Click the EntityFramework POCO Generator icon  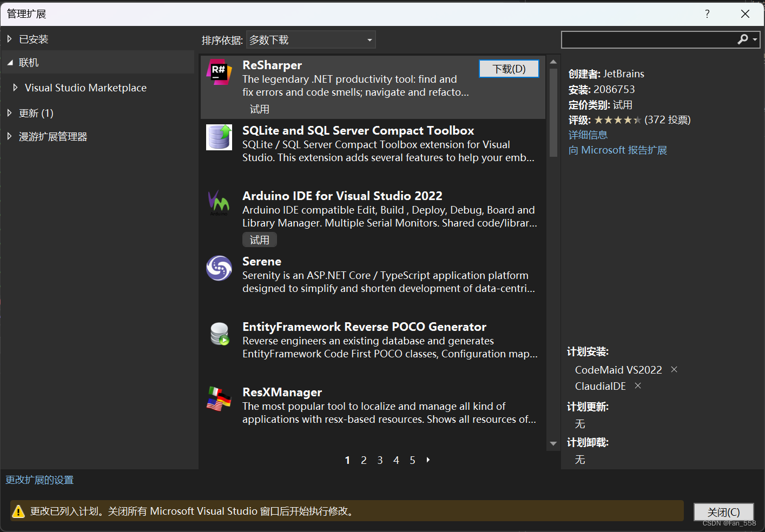click(x=219, y=334)
